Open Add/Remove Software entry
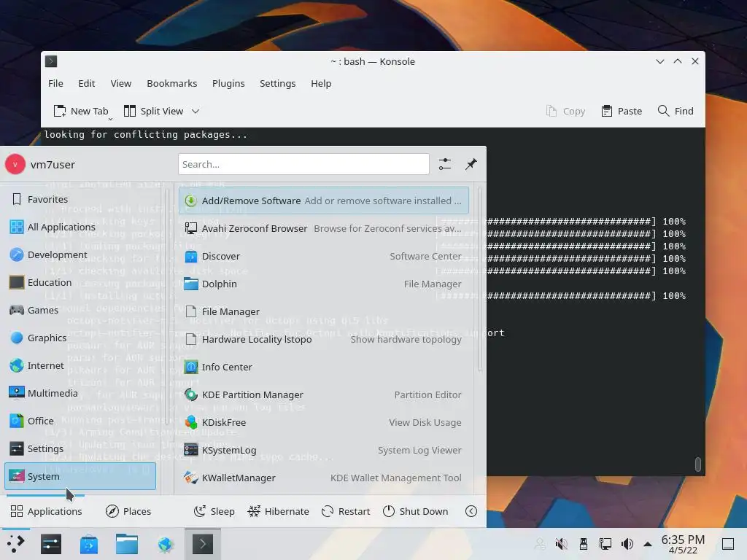This screenshot has width=747, height=560. [x=323, y=201]
